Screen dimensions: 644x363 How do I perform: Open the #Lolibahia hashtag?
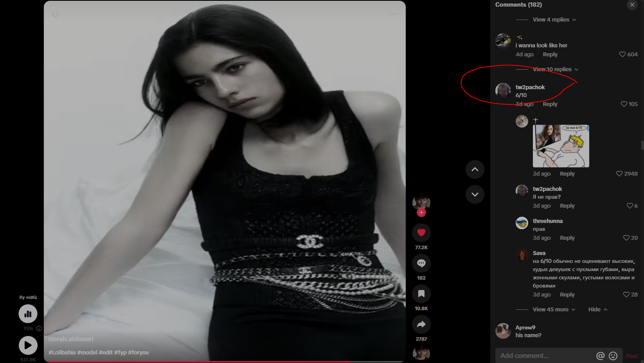point(62,352)
